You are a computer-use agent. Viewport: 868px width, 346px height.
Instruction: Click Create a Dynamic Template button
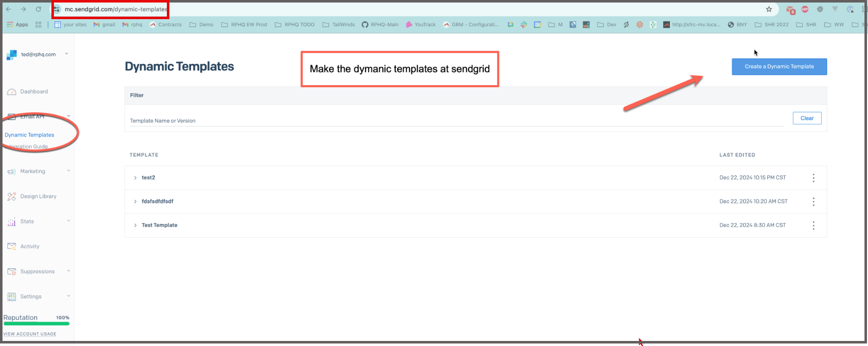point(779,66)
